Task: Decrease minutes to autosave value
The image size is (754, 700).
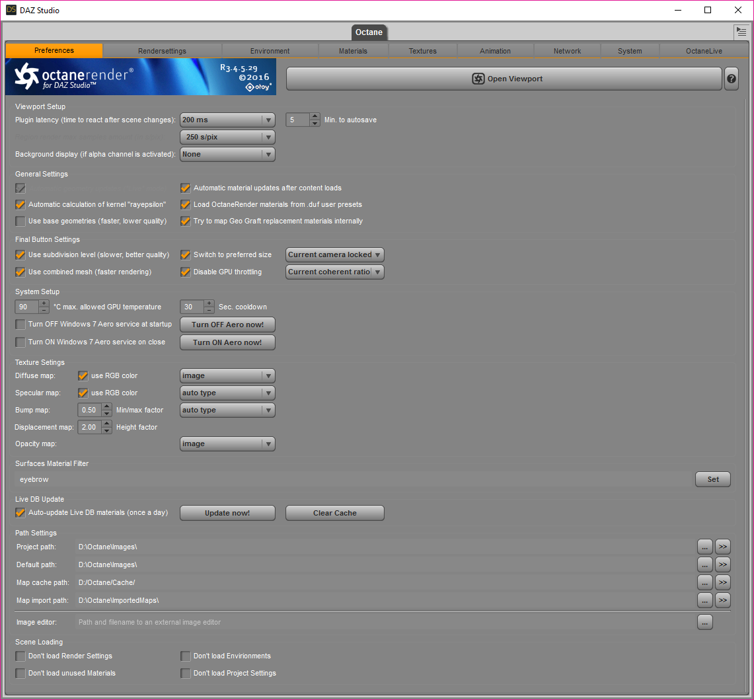Action: pos(315,123)
